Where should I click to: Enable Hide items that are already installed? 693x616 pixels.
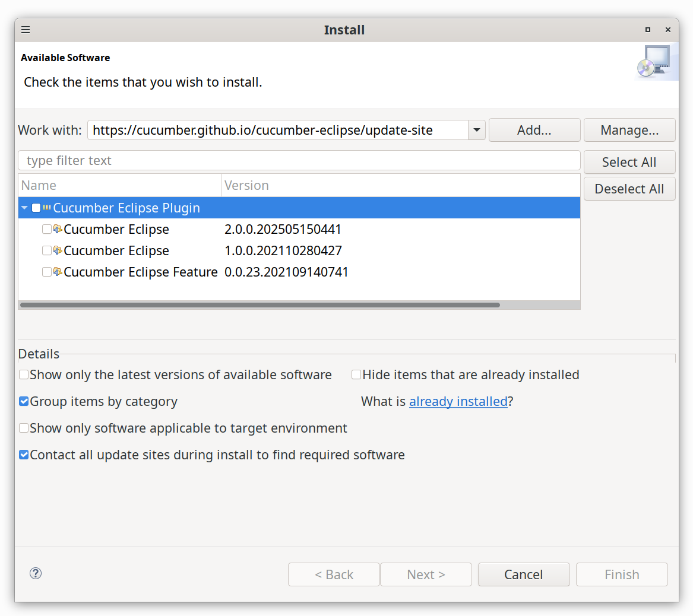[356, 374]
